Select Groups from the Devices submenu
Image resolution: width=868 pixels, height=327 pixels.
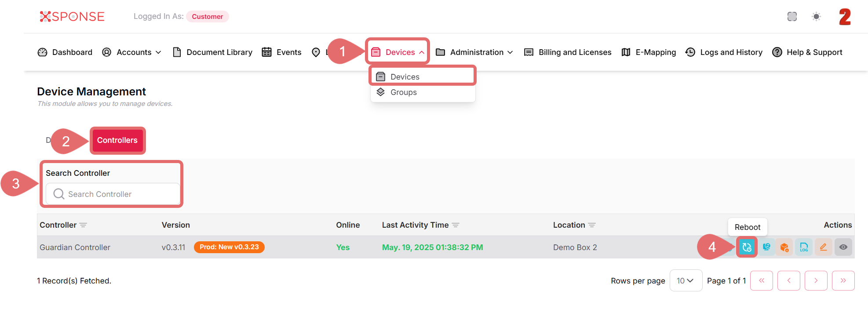coord(403,92)
